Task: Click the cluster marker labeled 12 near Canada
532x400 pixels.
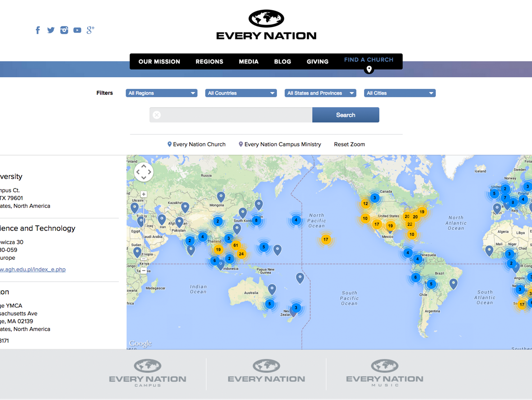Action: point(365,204)
